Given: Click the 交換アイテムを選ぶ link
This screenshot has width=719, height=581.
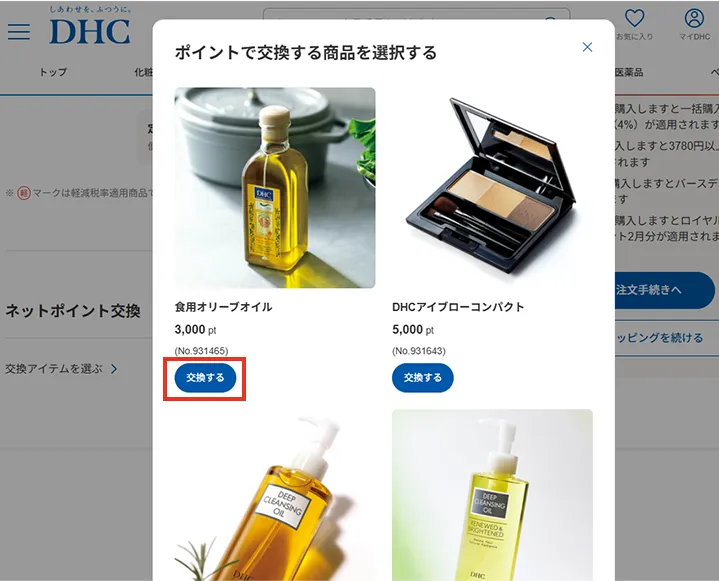Looking at the screenshot, I should [x=54, y=369].
